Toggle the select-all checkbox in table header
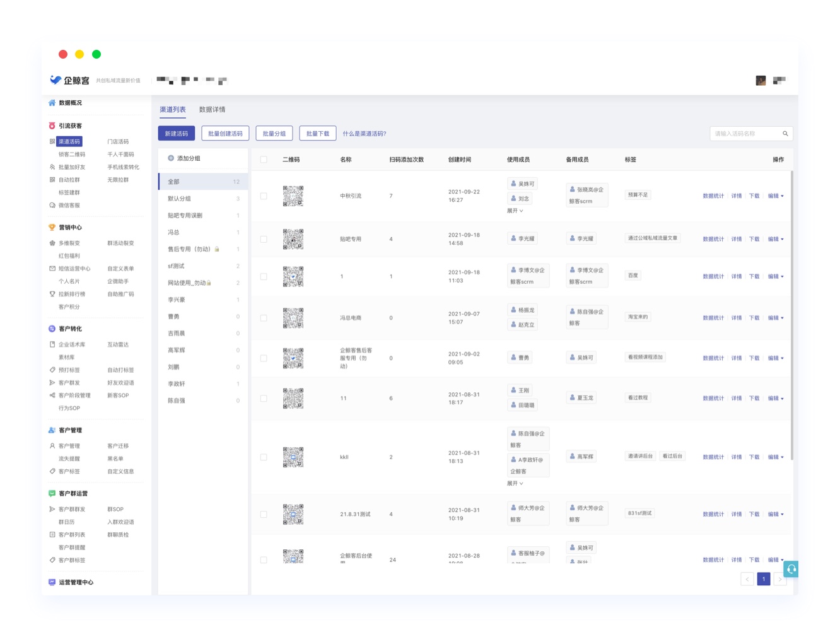This screenshot has height=637, width=840. coord(264,160)
